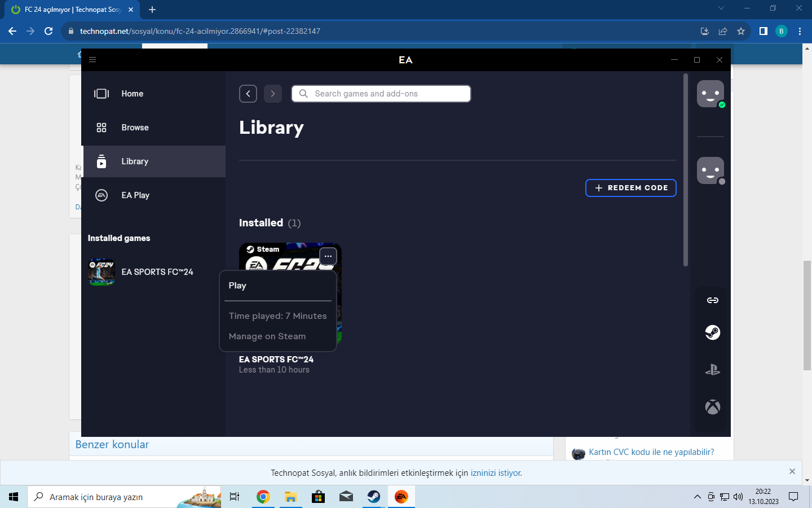Open File Explorer from the taskbar
The height and width of the screenshot is (508, 812).
pos(290,497)
